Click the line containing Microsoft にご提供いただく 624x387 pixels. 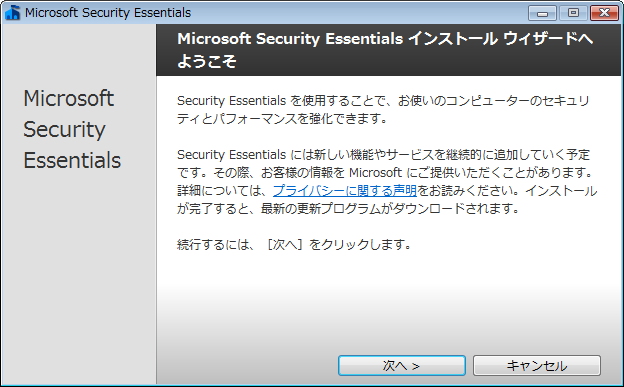[x=385, y=172]
